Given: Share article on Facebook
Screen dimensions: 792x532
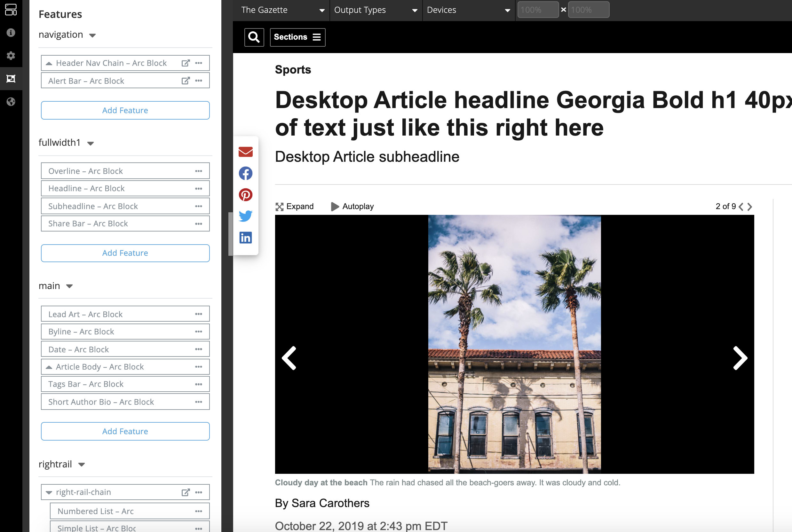Looking at the screenshot, I should pyautogui.click(x=246, y=173).
